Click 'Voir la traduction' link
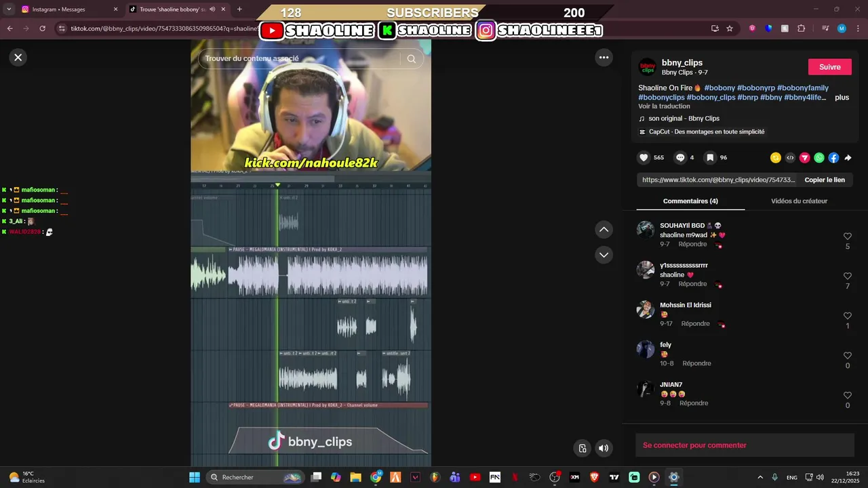Image resolution: width=868 pixels, height=488 pixels. tap(664, 106)
